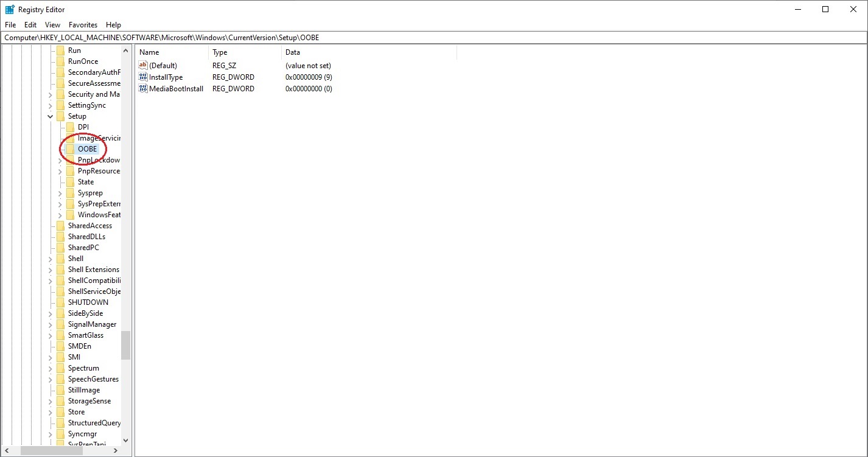This screenshot has width=868, height=457.
Task: Click the tree pane vertical scrollbar thumb
Action: click(x=126, y=345)
